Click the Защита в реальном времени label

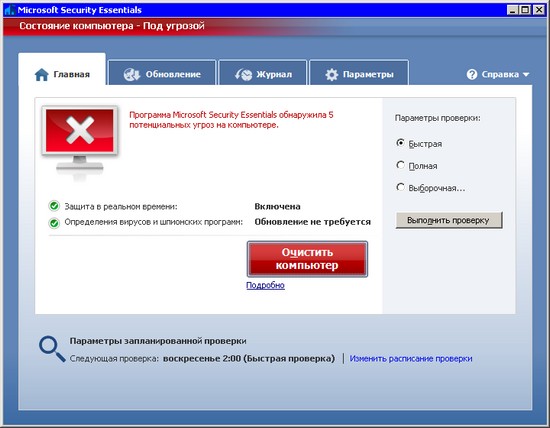(x=121, y=206)
